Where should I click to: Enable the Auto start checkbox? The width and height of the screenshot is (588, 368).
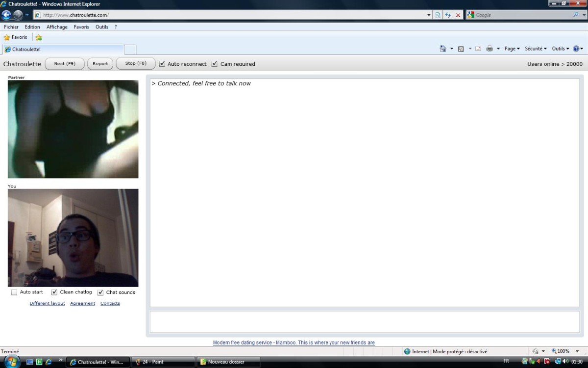click(14, 292)
